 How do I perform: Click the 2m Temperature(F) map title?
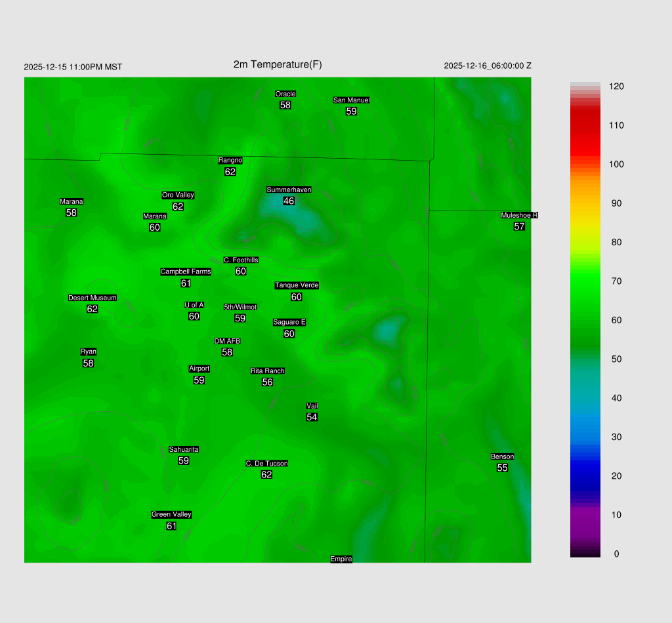click(278, 64)
